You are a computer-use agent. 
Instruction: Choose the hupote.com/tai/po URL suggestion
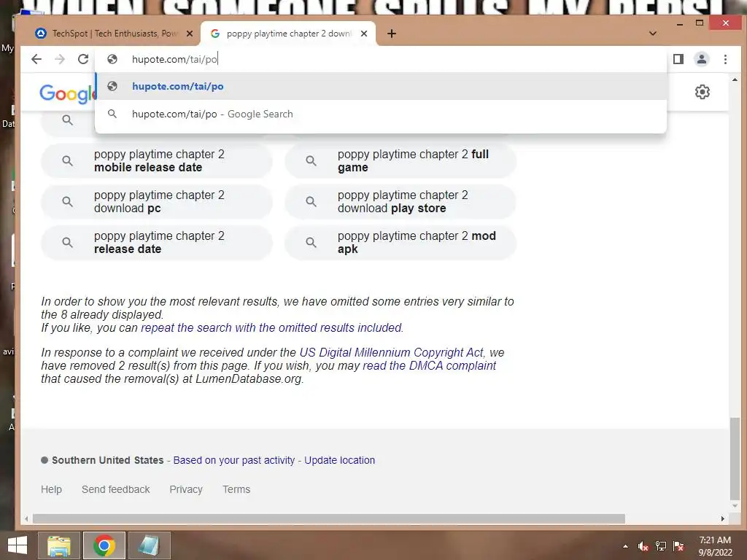pyautogui.click(x=381, y=86)
